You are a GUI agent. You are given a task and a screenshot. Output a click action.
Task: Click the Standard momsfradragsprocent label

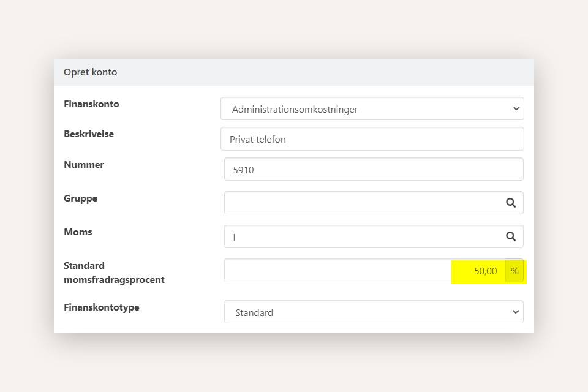tap(114, 273)
